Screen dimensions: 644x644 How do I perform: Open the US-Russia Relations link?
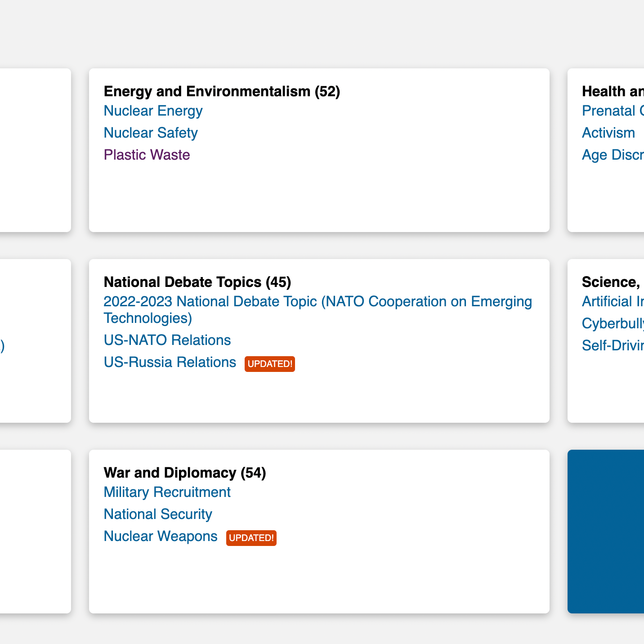click(170, 362)
